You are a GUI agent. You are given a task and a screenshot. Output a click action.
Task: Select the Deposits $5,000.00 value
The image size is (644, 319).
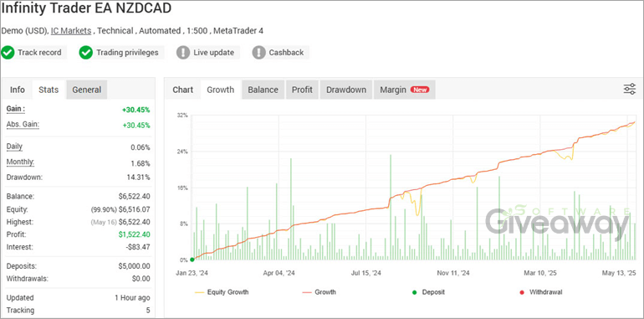(135, 266)
